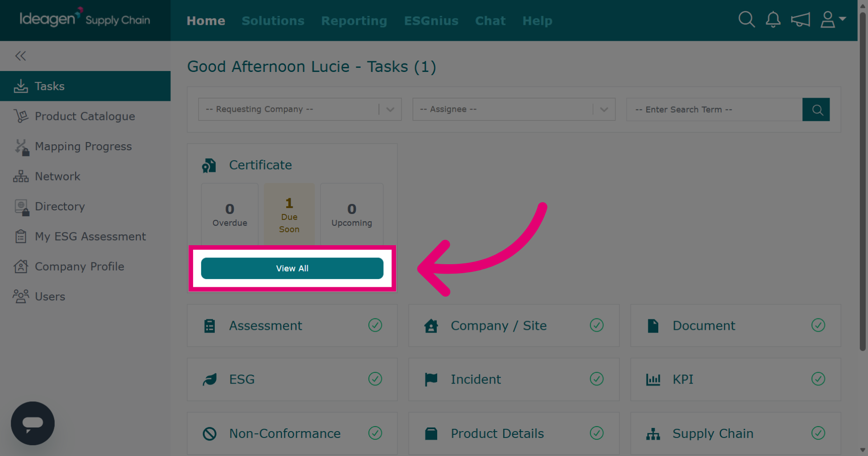Click the Directory locked icon
Viewport: 868px width, 456px height.
point(22,207)
